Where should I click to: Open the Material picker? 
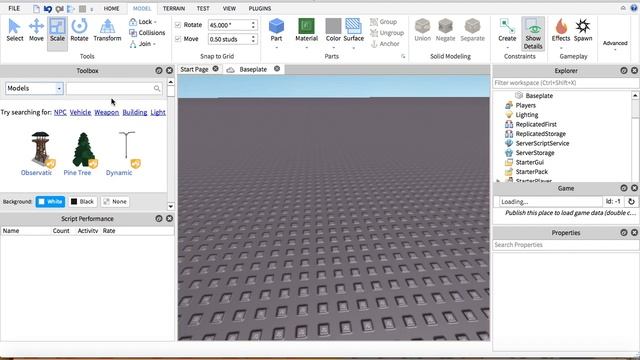click(307, 30)
